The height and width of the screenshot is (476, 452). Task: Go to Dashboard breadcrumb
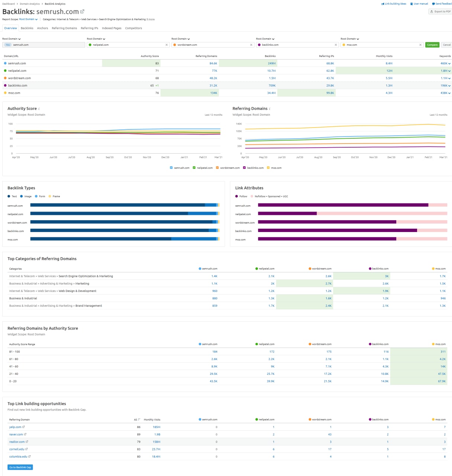coord(9,4)
